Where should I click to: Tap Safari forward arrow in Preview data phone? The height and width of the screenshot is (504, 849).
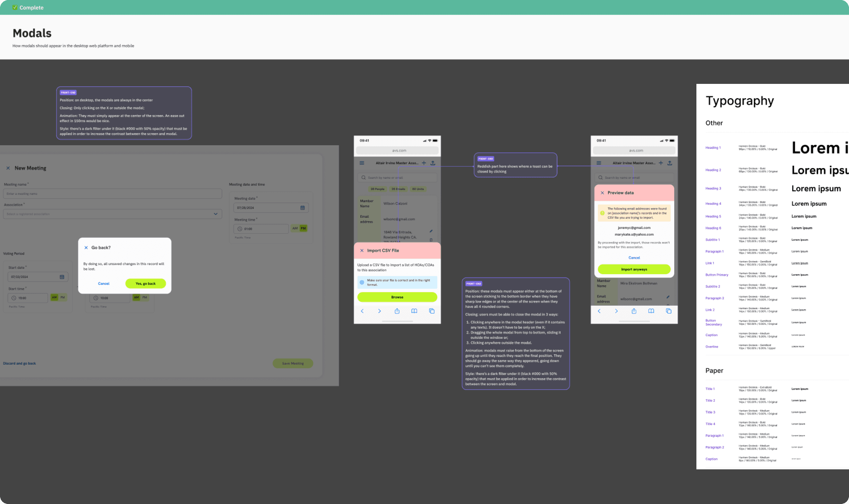pyautogui.click(x=616, y=311)
